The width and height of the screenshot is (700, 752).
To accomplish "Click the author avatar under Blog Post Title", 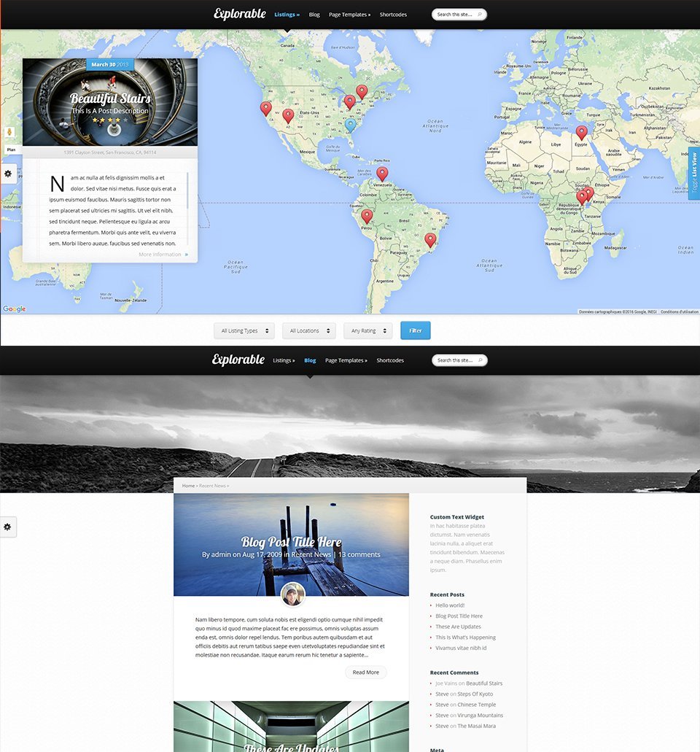I will pos(292,594).
